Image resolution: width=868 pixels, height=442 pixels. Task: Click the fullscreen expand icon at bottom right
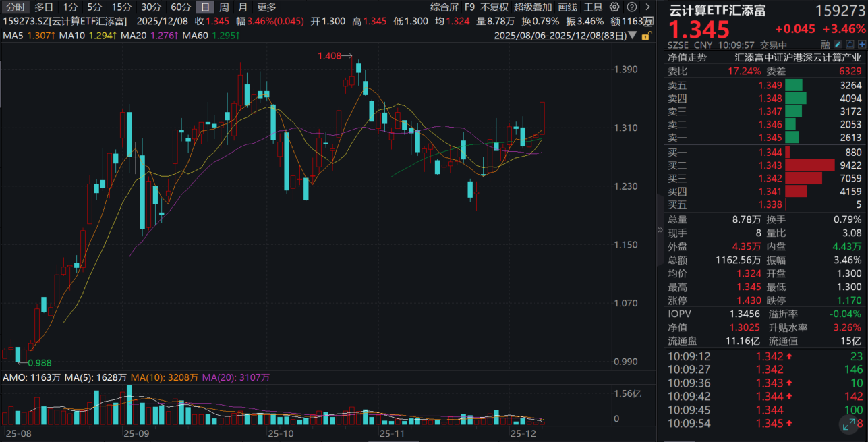[850, 424]
